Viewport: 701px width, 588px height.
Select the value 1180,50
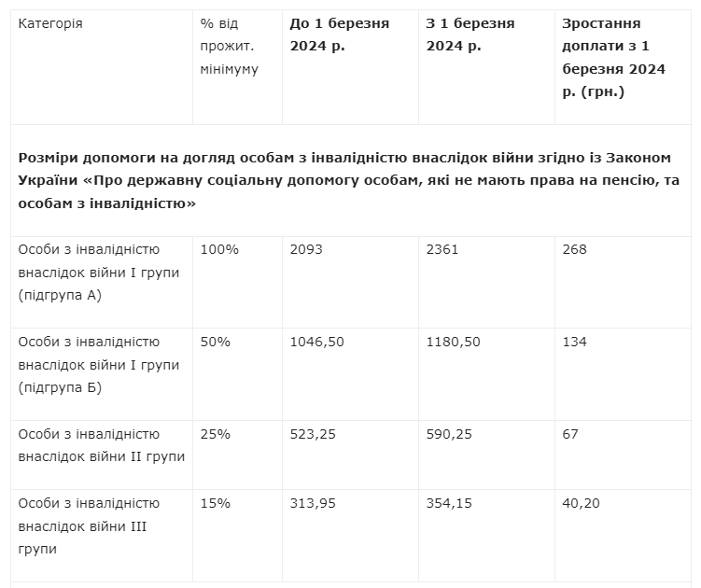453,343
